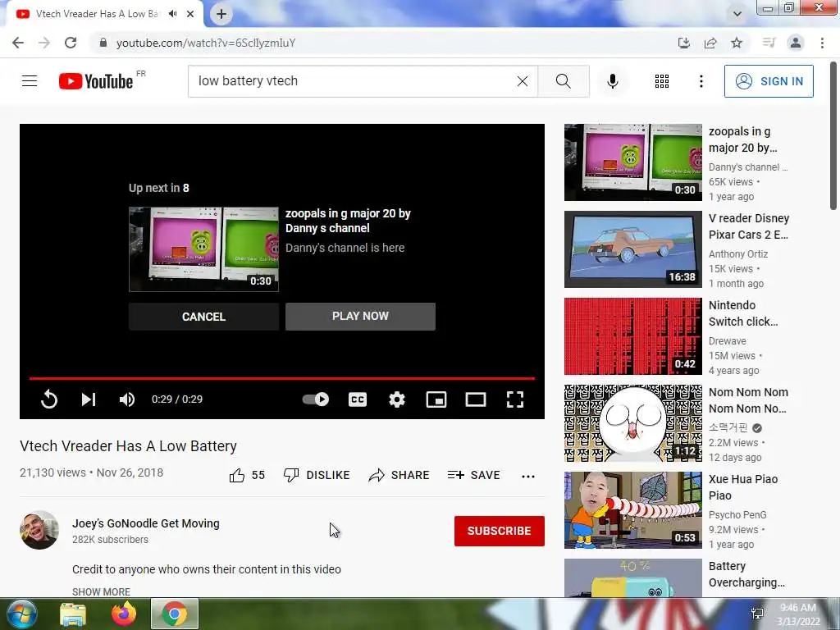
Task: Open Chrome profile avatar
Action: tap(796, 43)
